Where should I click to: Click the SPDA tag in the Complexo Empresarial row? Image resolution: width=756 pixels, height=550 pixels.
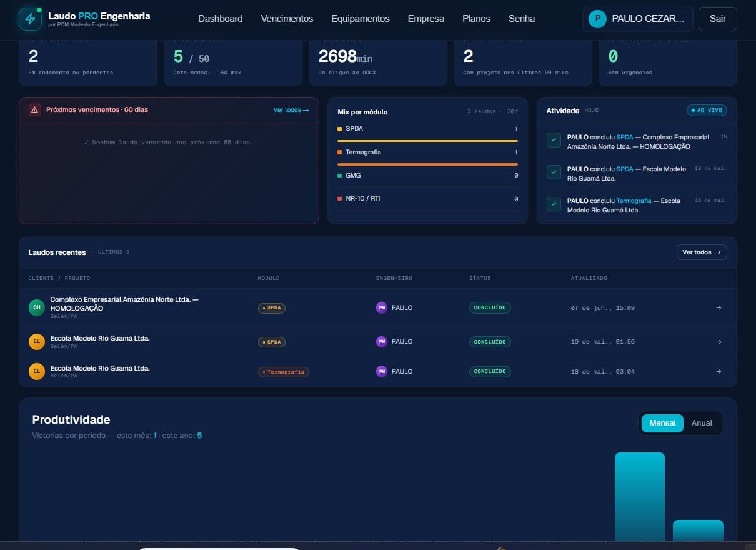(x=272, y=307)
